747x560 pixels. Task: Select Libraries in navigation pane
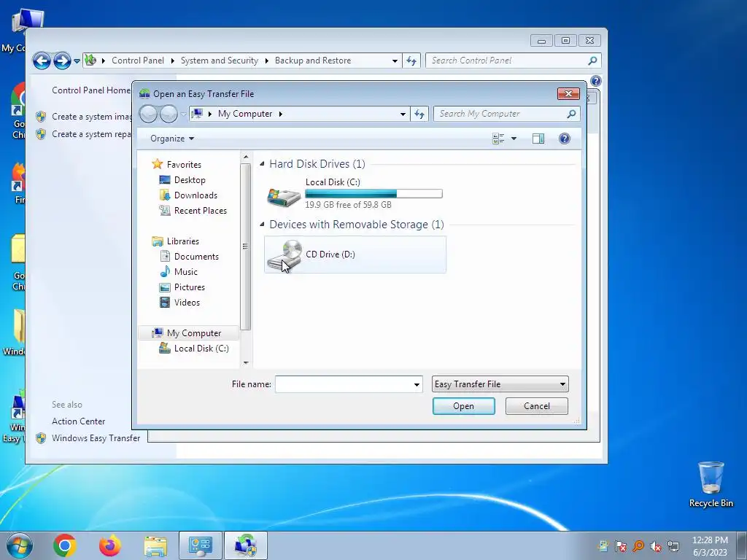(182, 241)
